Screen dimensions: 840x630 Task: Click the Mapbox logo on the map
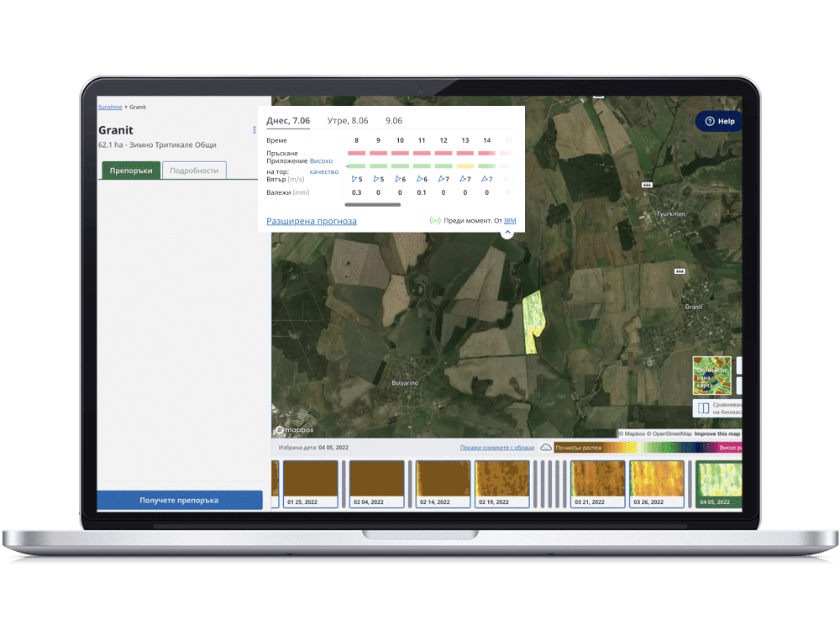[x=294, y=430]
